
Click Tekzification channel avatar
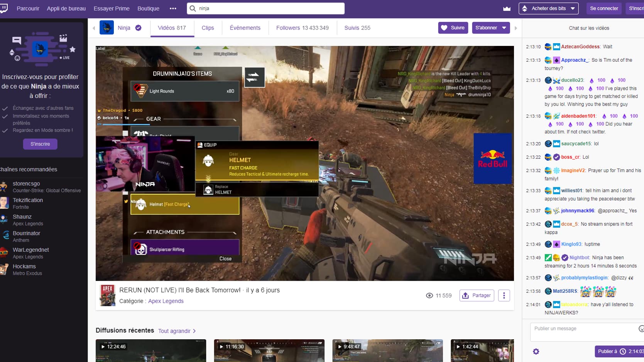pos(4,203)
